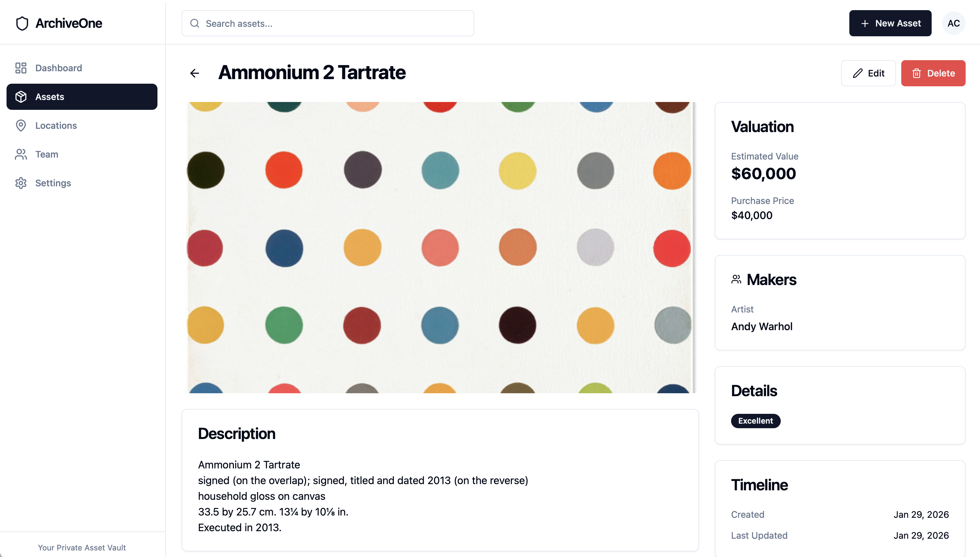Viewport: 980px width, 557px height.
Task: Select the Excellent condition badge
Action: tap(755, 420)
